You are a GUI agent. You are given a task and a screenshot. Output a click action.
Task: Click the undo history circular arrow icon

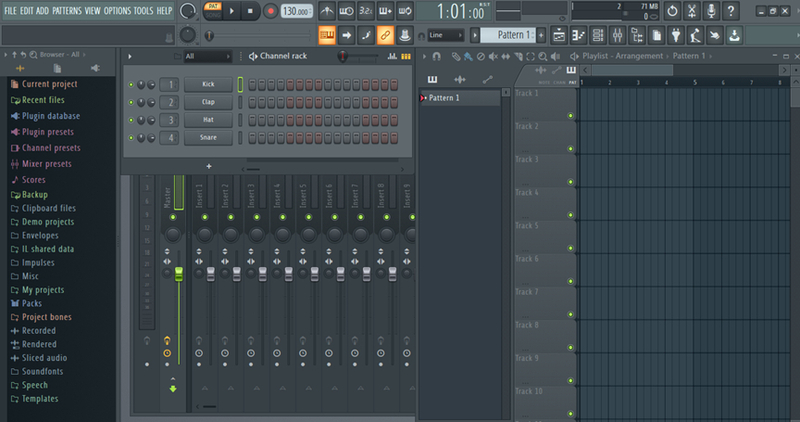pos(672,11)
